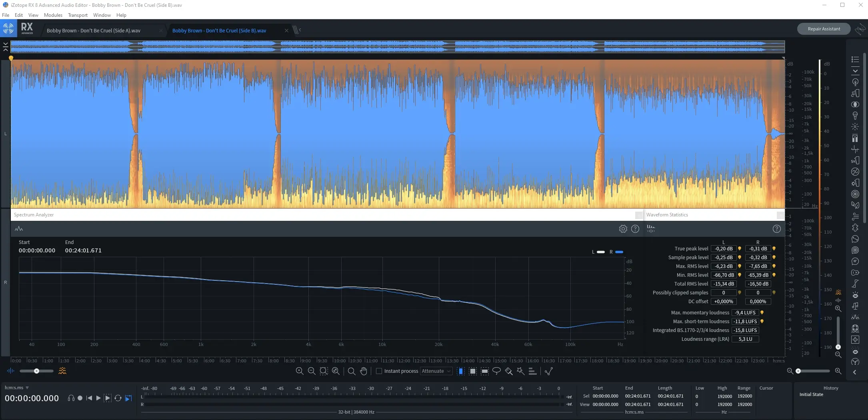
Task: Open the Ambience Match module
Action: click(x=855, y=82)
